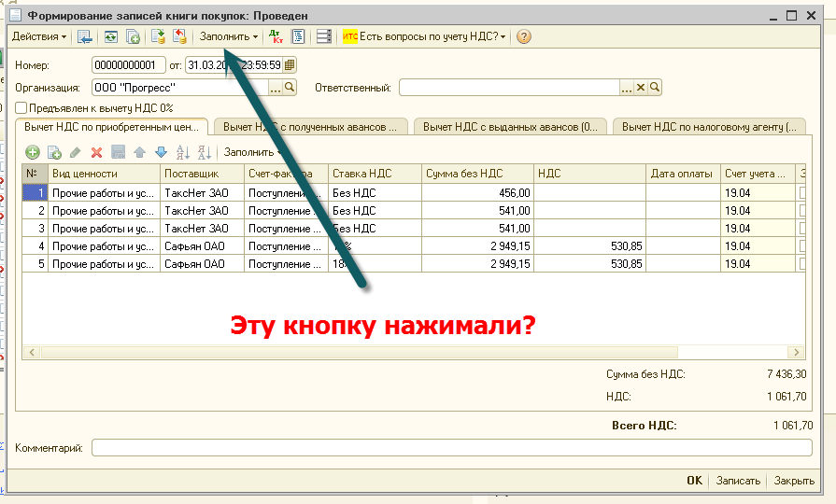Click magnifier icon beside Организация field
Viewport: 836px width, 504px height.
pos(290,88)
